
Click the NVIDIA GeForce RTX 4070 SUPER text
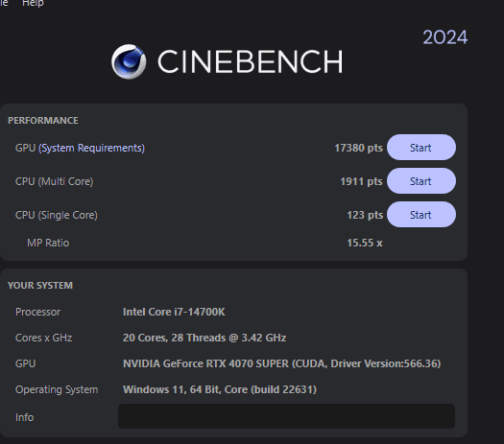pyautogui.click(x=281, y=363)
